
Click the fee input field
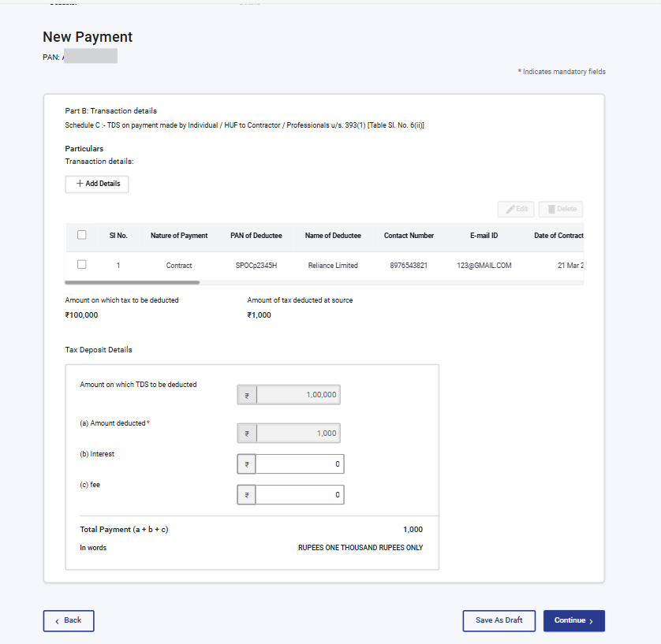pos(300,494)
